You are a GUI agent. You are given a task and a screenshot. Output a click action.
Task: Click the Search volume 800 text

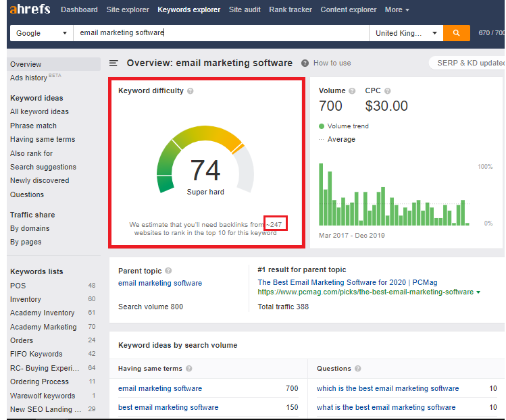pos(151,307)
